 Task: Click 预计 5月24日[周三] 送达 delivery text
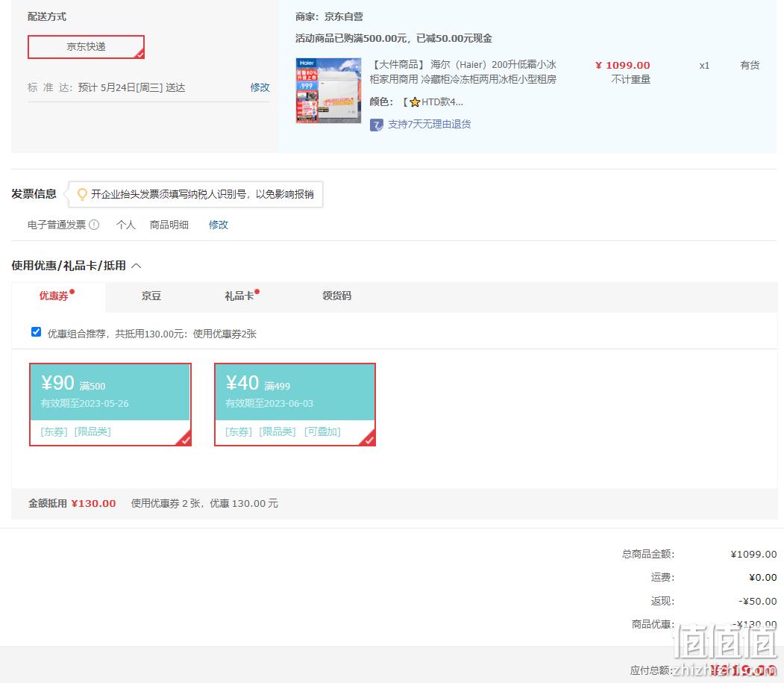pyautogui.click(x=131, y=87)
